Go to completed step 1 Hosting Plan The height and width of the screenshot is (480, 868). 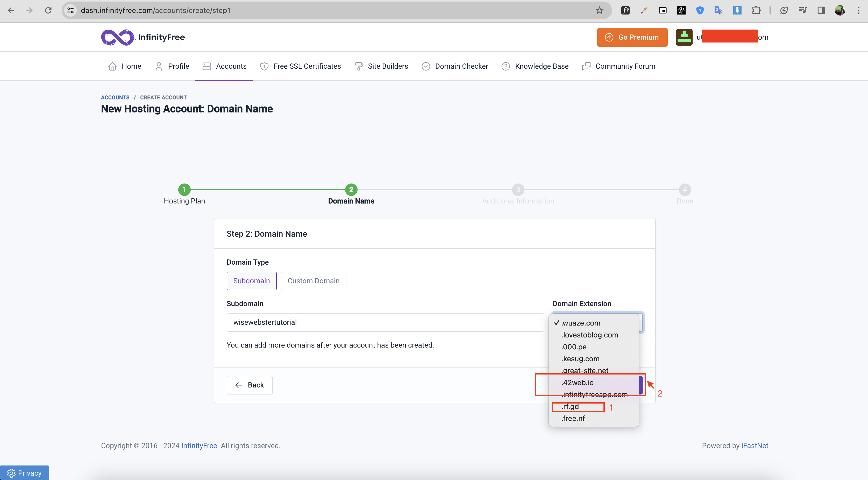[x=184, y=190]
